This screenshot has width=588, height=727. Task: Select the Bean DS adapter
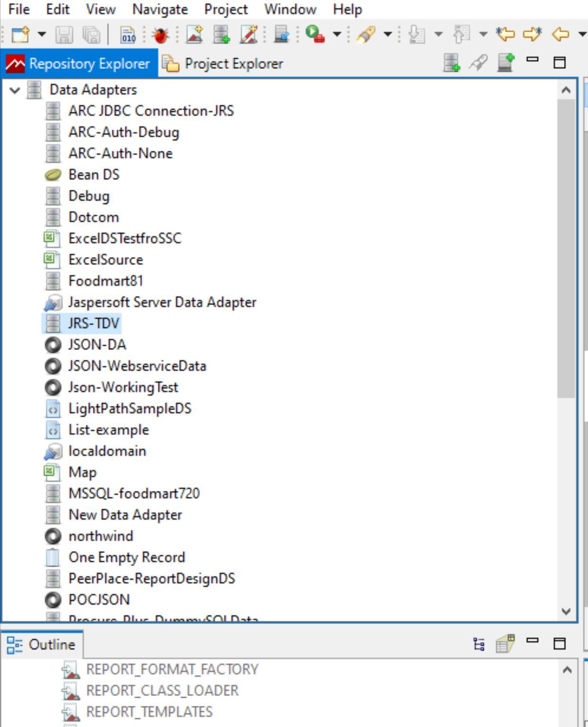pyautogui.click(x=94, y=175)
